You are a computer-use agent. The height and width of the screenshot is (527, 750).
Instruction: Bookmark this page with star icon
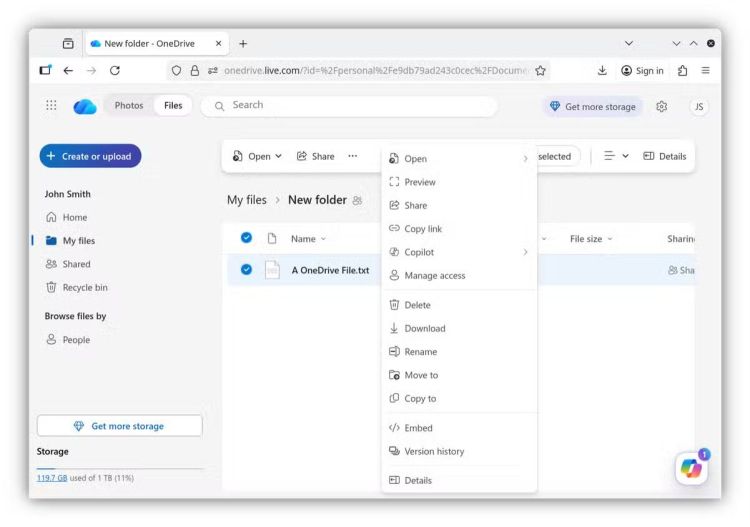pos(540,71)
